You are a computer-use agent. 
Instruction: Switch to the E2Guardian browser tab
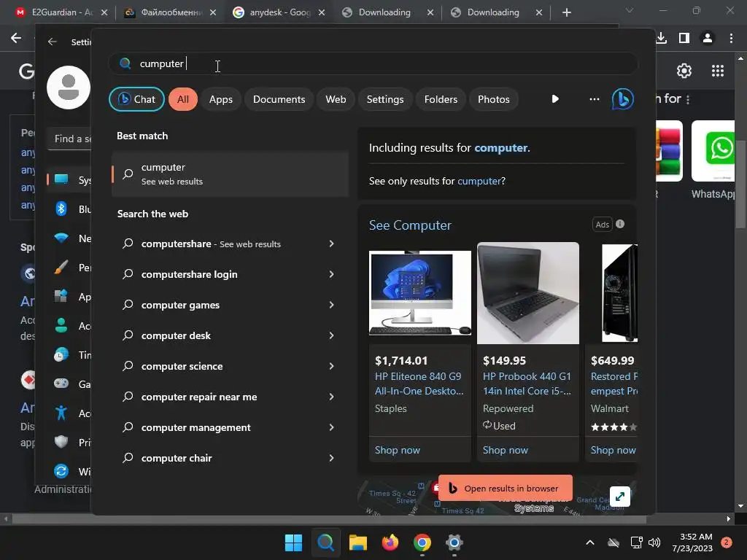point(61,12)
